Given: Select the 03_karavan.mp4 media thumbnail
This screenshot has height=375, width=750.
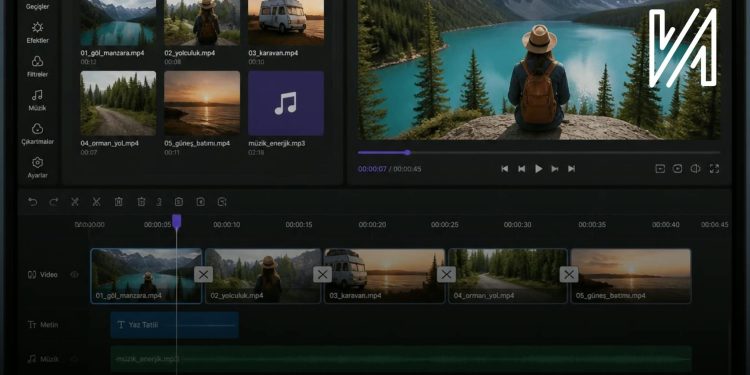Looking at the screenshot, I should 286,23.
